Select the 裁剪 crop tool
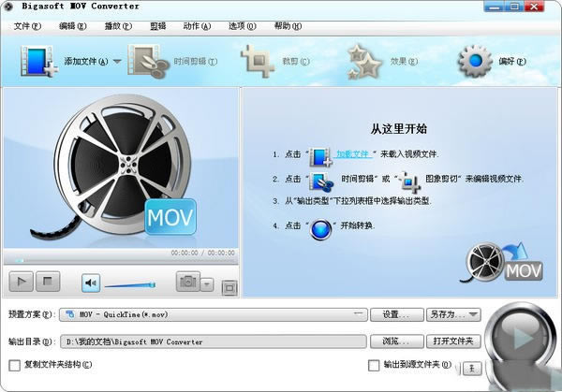Screen dimensions: 562x392 click(x=259, y=62)
